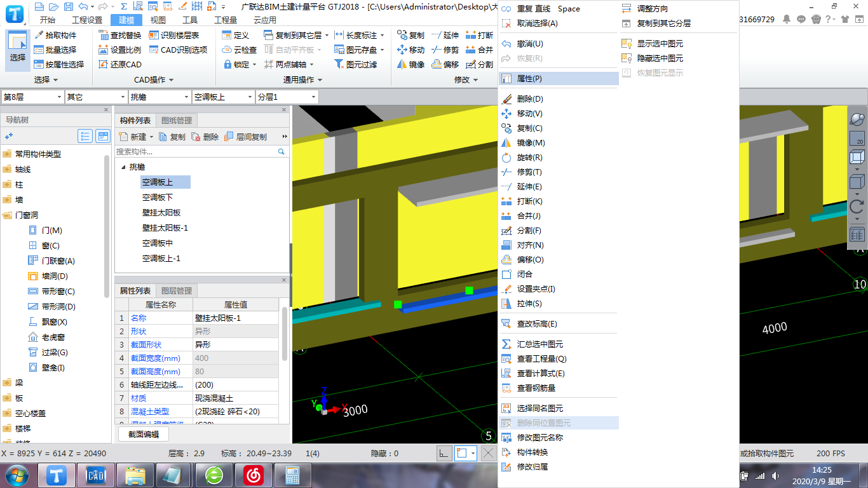Click 镜像 mirror tool in ribbon
Image resolution: width=868 pixels, height=488 pixels.
(x=410, y=64)
